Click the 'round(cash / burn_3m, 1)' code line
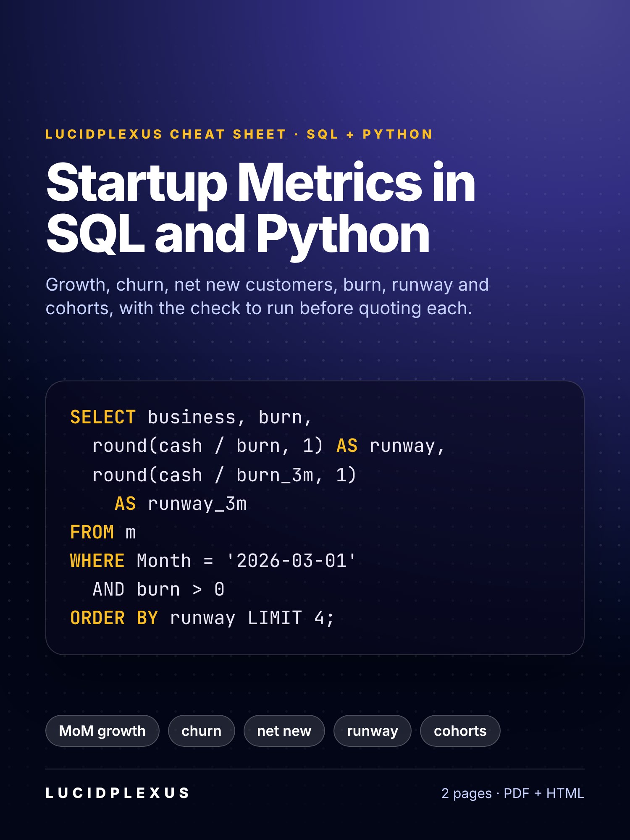This screenshot has width=630, height=840. pyautogui.click(x=224, y=475)
